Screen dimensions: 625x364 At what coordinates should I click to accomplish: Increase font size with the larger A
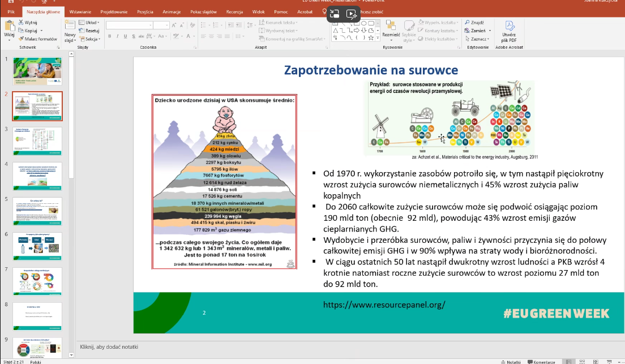(174, 25)
